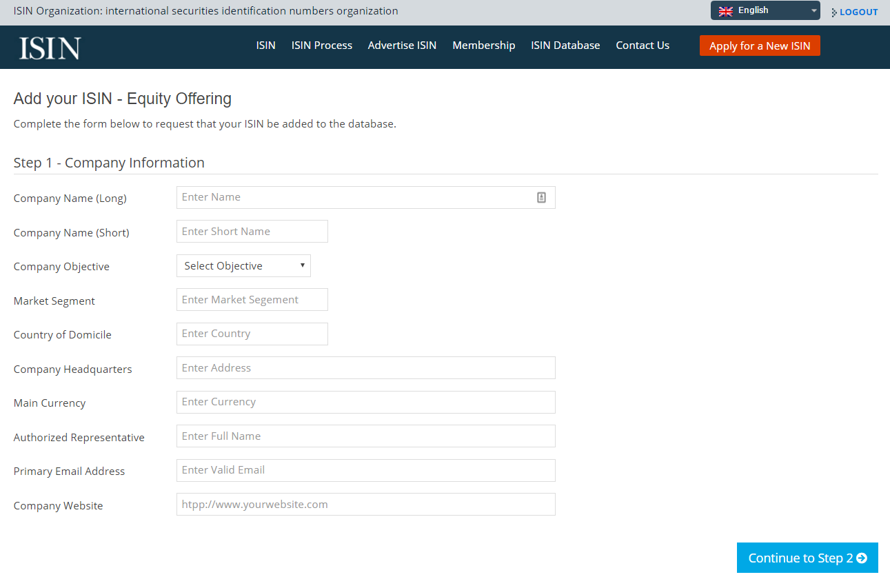The width and height of the screenshot is (890, 588).
Task: Select the Advertise ISIN menu item
Action: pos(402,45)
